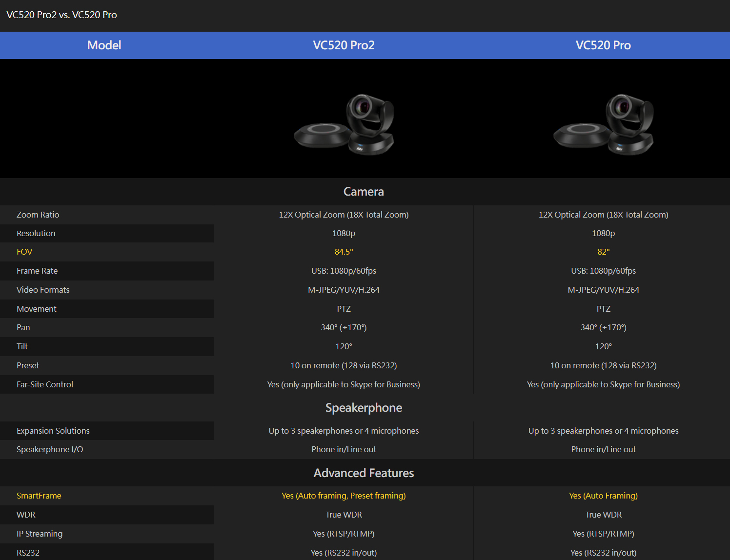Click the 'Tilt' row label

[x=22, y=346]
